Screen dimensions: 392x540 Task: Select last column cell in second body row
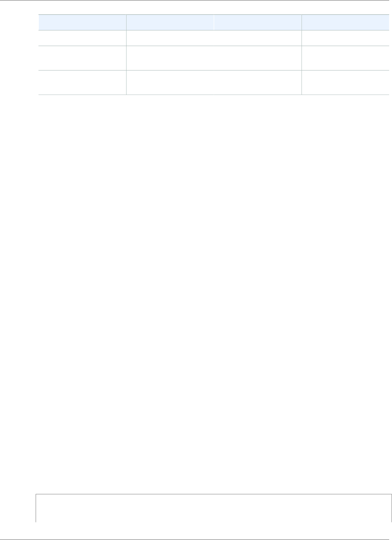[x=345, y=58]
